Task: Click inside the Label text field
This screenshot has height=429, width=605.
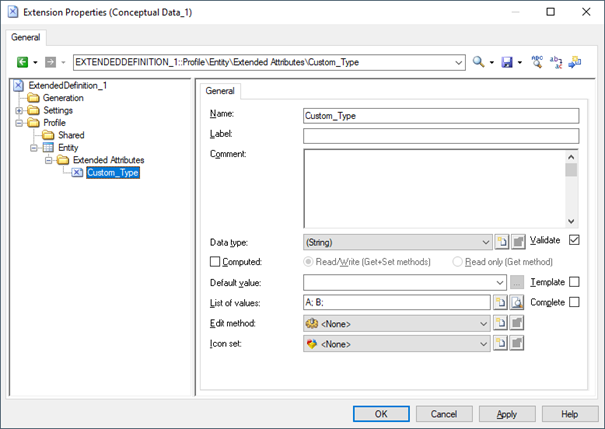Action: (x=440, y=136)
